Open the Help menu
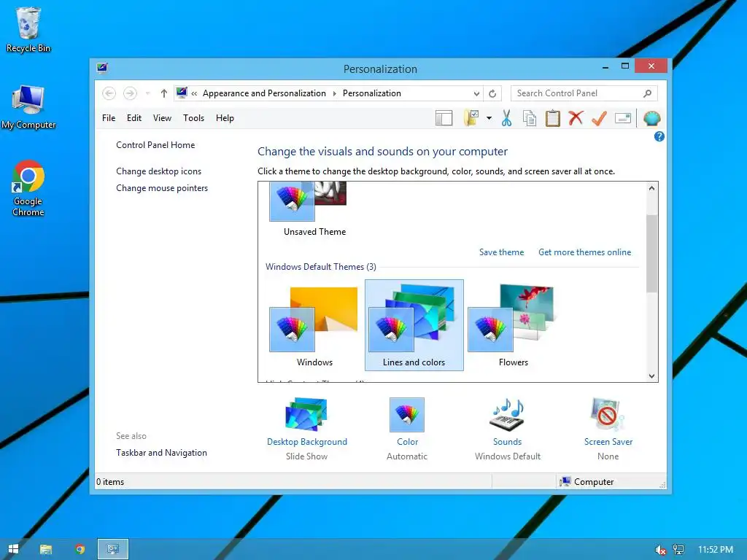747x560 pixels. tap(225, 118)
